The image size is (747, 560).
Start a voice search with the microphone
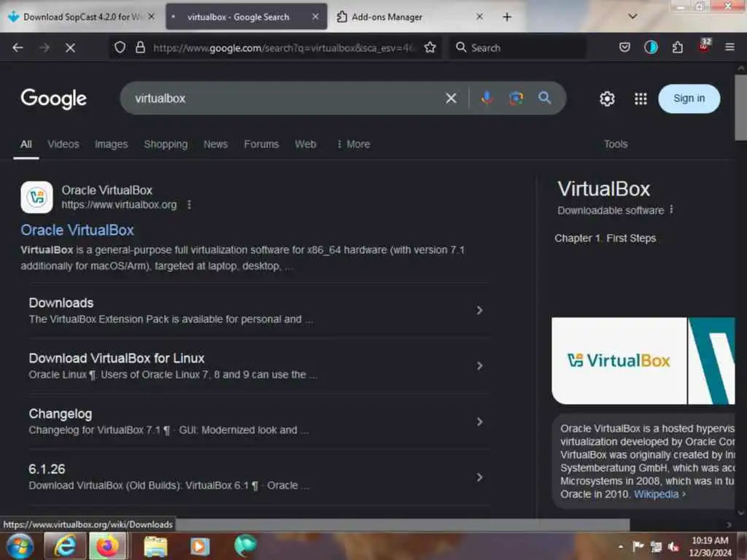(487, 98)
